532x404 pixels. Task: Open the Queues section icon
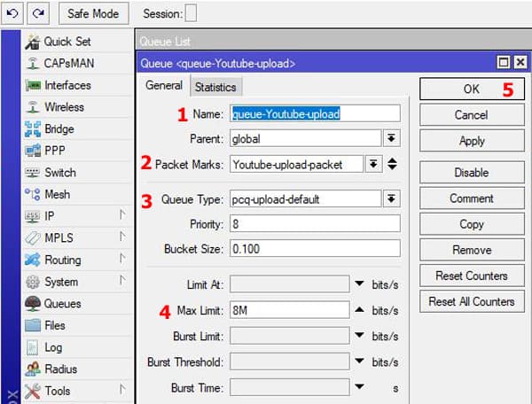tap(33, 304)
